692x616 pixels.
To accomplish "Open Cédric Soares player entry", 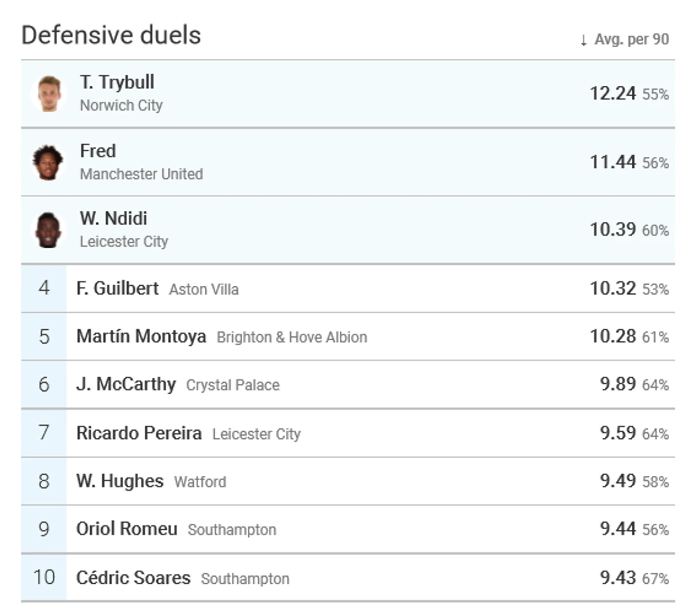I will tap(133, 578).
